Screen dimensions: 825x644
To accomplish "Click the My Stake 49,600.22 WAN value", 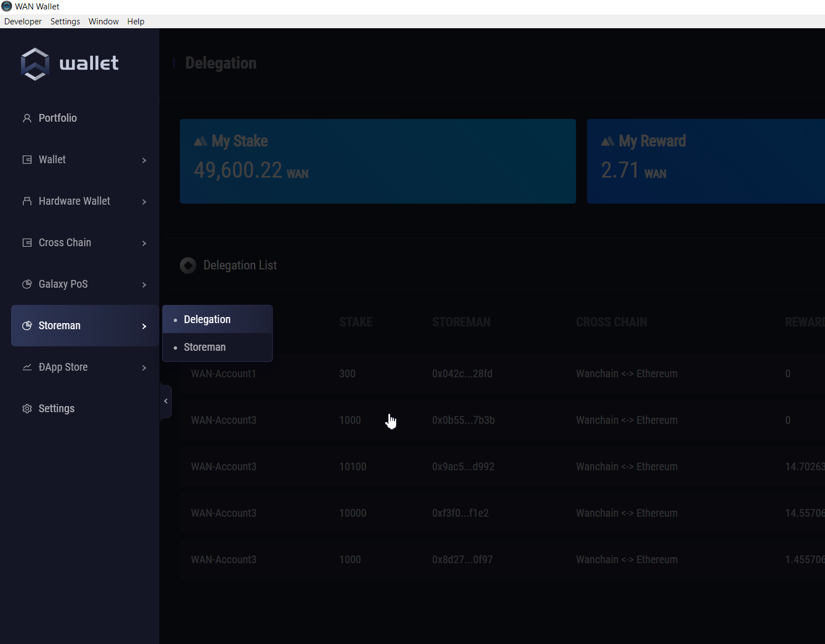I will (251, 170).
